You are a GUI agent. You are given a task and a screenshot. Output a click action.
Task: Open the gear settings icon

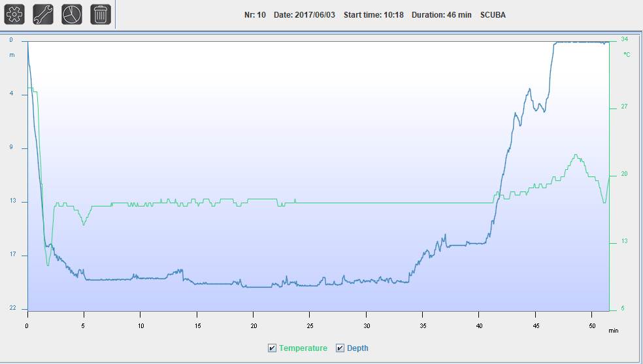click(14, 14)
